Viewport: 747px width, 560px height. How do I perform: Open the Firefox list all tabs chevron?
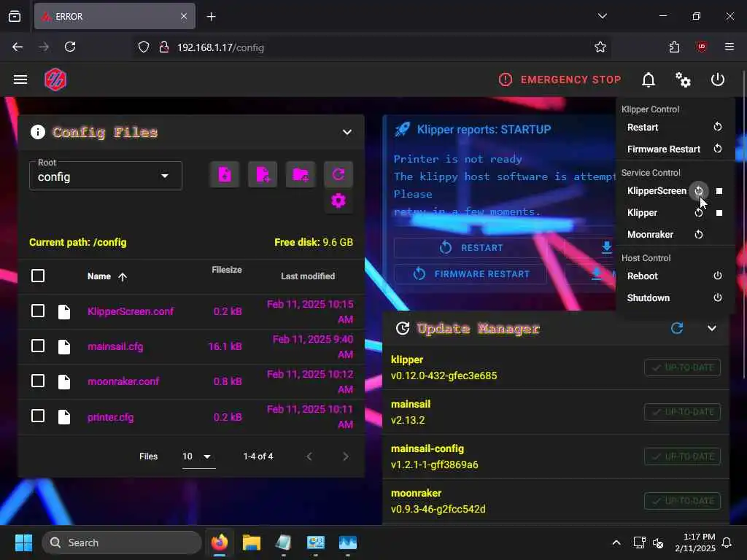coord(603,16)
